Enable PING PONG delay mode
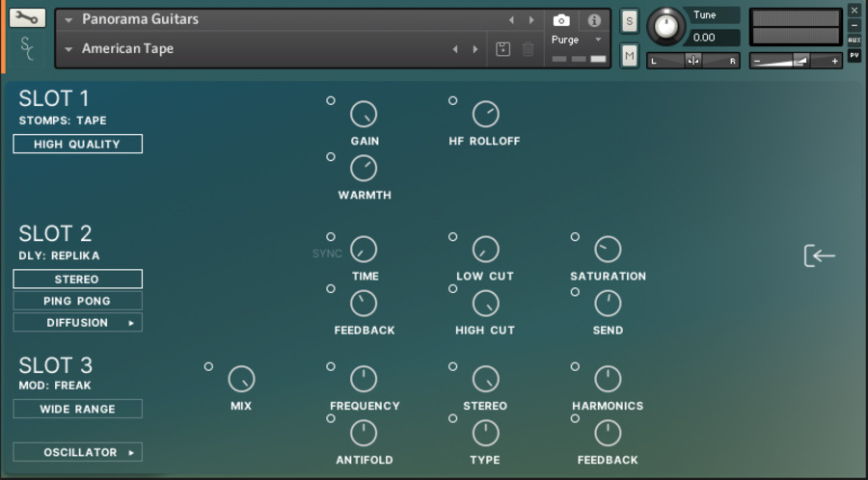This screenshot has height=480, width=868. click(x=77, y=301)
